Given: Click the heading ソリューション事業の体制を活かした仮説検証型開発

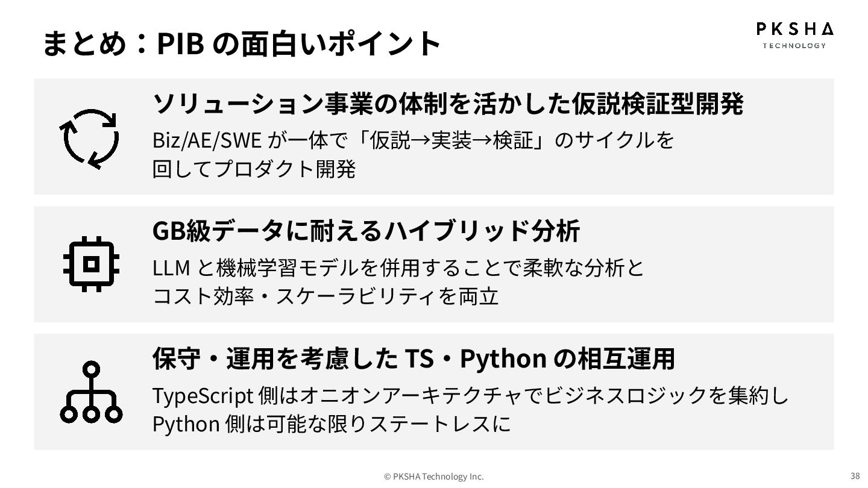Looking at the screenshot, I should 448,104.
